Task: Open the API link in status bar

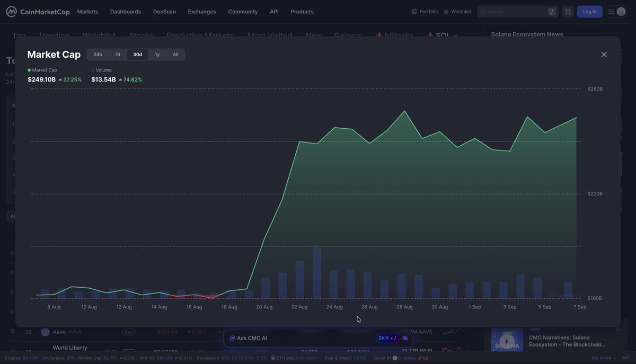Action: [626, 358]
